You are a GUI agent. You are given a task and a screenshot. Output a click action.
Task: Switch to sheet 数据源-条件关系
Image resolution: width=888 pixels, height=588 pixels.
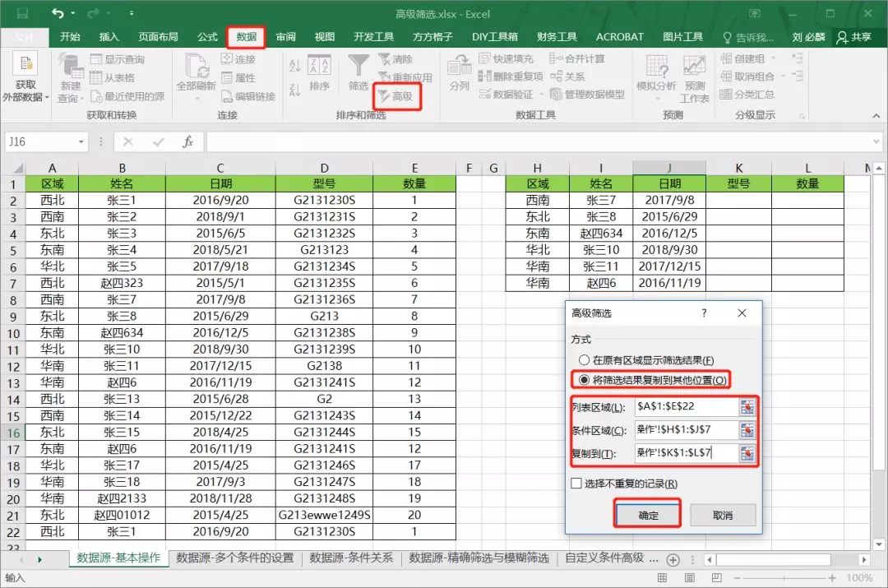[x=351, y=558]
